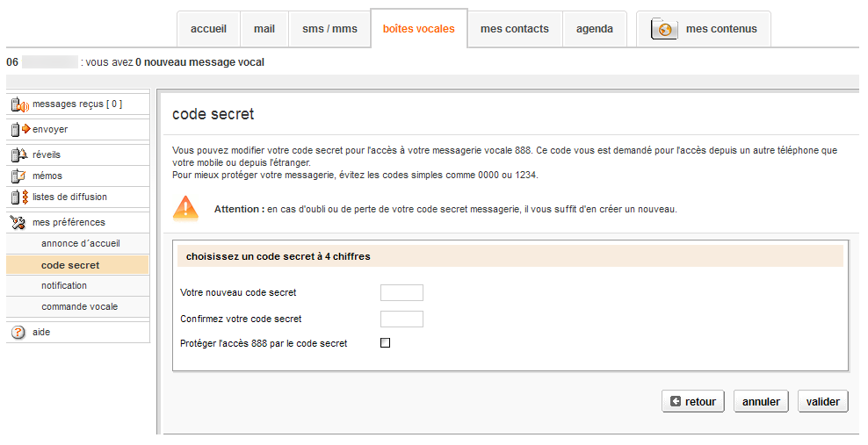This screenshot has height=445, width=868.
Task: Switch to the mail tab
Action: pos(264,29)
